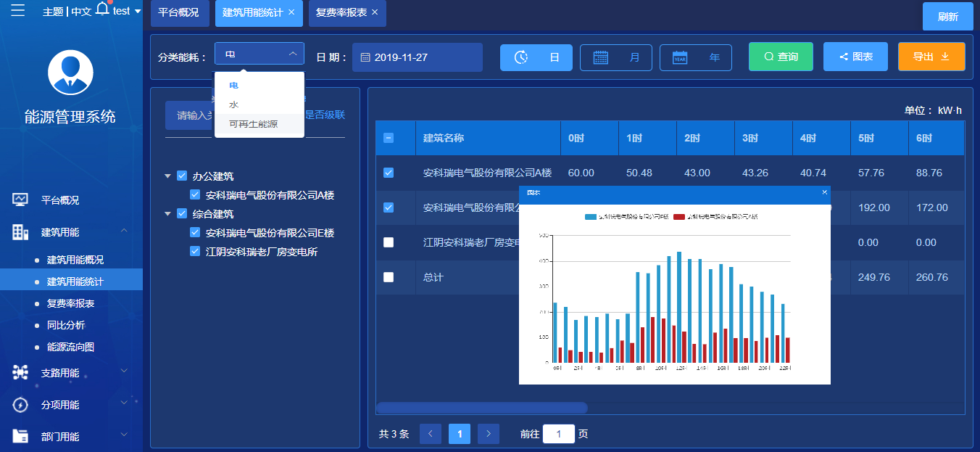The width and height of the screenshot is (980, 452).
Task: Open 能源流向图 in the sidebar
Action: [71, 347]
